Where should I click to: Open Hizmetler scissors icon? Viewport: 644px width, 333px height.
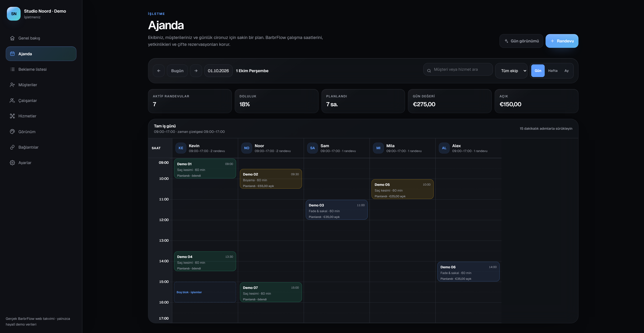point(12,116)
